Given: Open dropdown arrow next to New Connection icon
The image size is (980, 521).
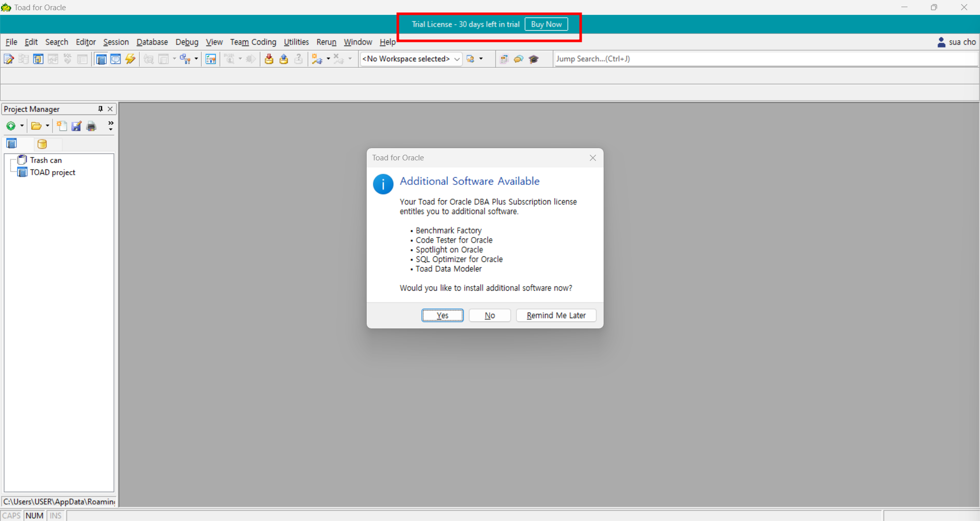Looking at the screenshot, I should [328, 59].
